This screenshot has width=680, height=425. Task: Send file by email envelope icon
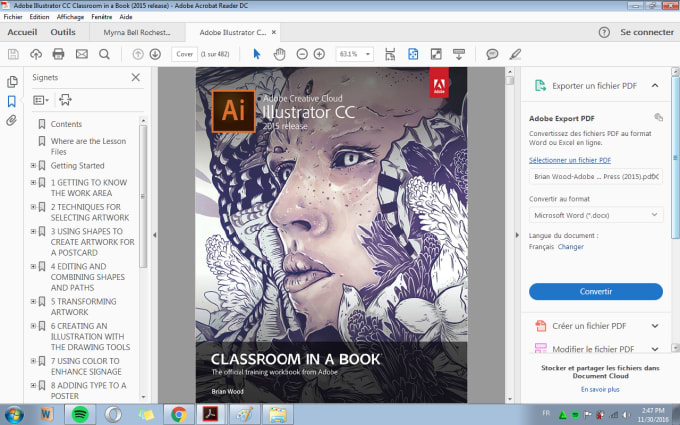[82, 54]
